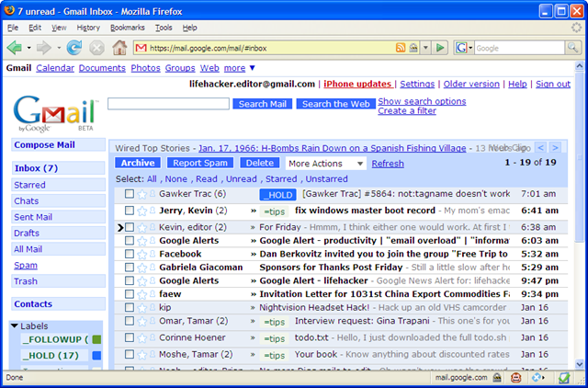588x388 pixels.
Task: Show next web clip with the right arrow
Action: pos(555,147)
